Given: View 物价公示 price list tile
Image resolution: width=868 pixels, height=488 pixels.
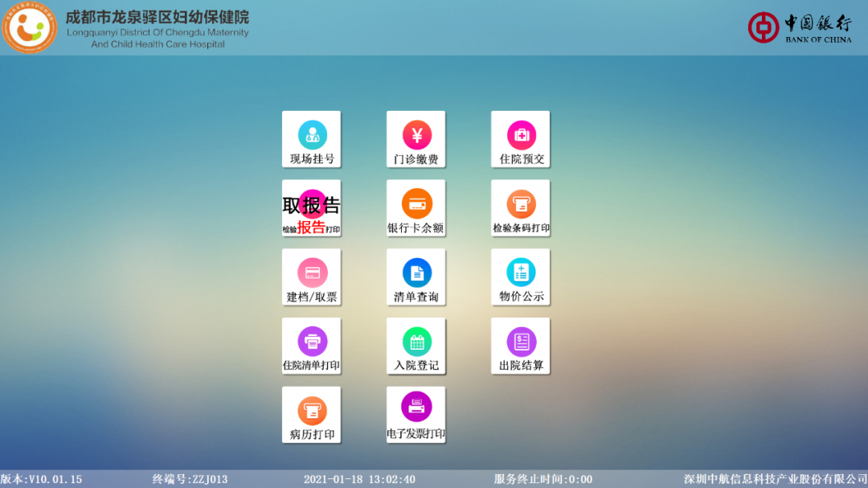Looking at the screenshot, I should (x=521, y=273).
